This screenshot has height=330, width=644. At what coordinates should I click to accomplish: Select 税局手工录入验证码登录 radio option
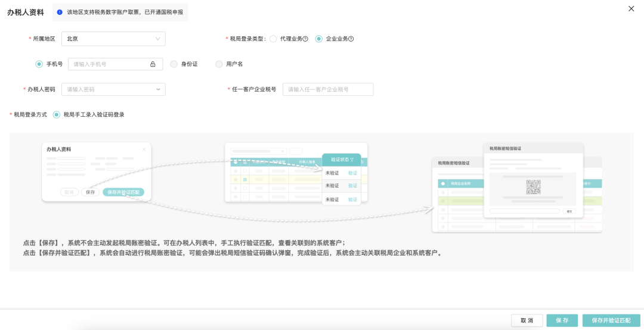pos(57,114)
